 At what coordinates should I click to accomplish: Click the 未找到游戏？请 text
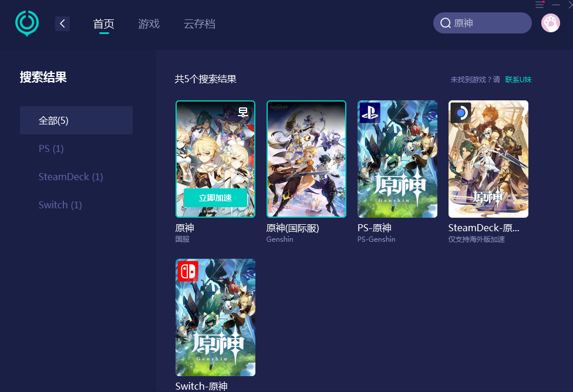(475, 80)
